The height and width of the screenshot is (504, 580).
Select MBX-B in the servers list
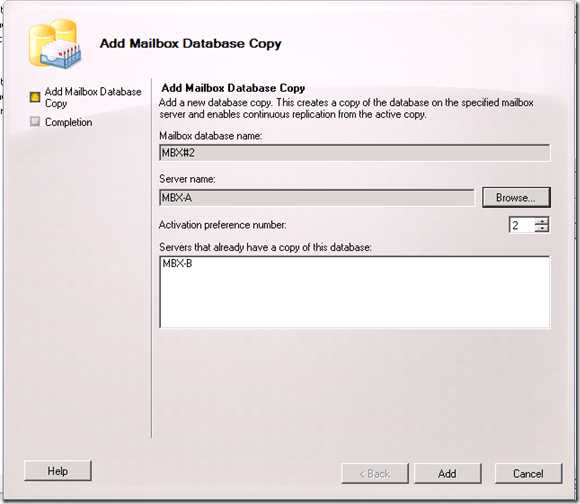177,264
